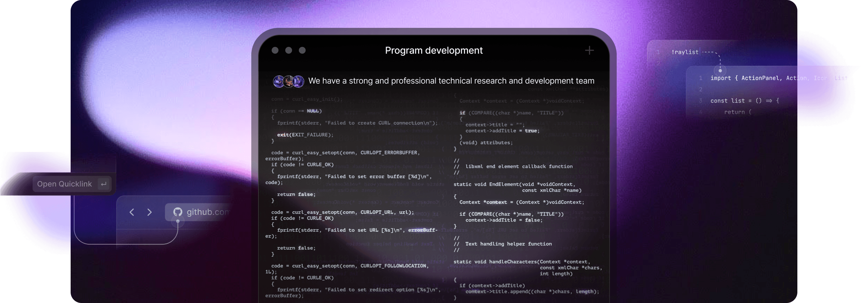Click the import { ActionPanel line
868x303 pixels.
[779, 78]
